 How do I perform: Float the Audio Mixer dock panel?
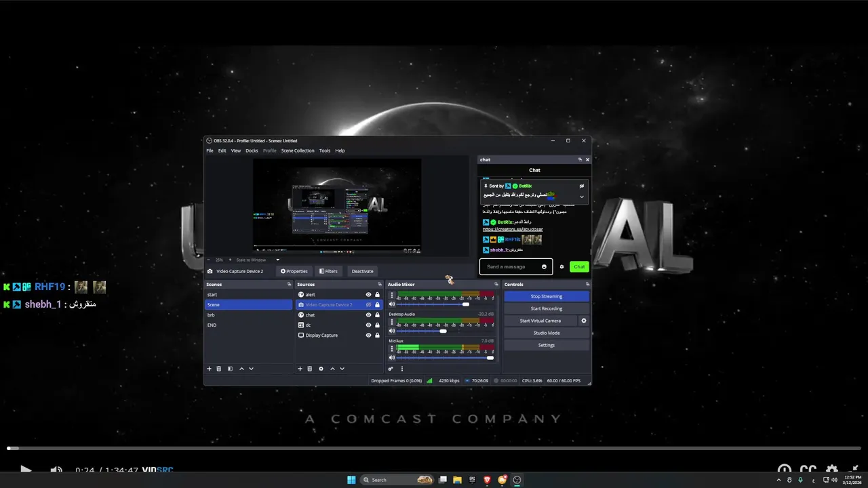pyautogui.click(x=496, y=284)
